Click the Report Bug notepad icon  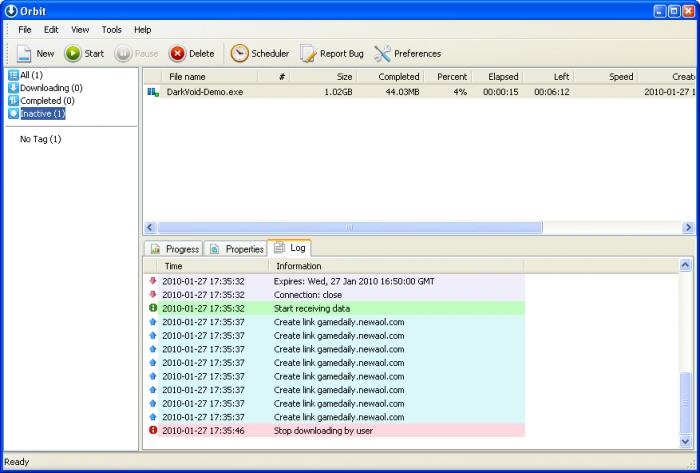tap(308, 54)
